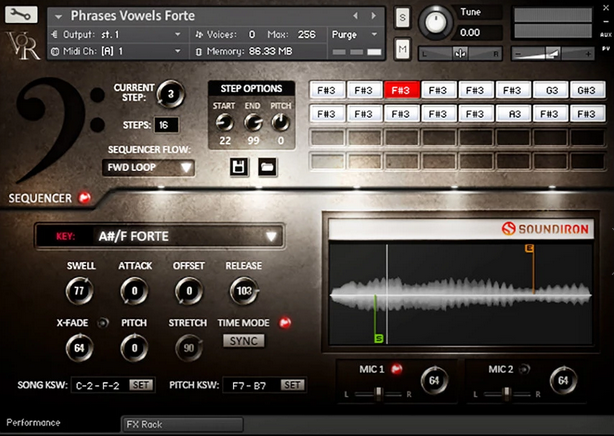Open the Sequencer Flow FWD LOOP dropdown

[x=148, y=167]
